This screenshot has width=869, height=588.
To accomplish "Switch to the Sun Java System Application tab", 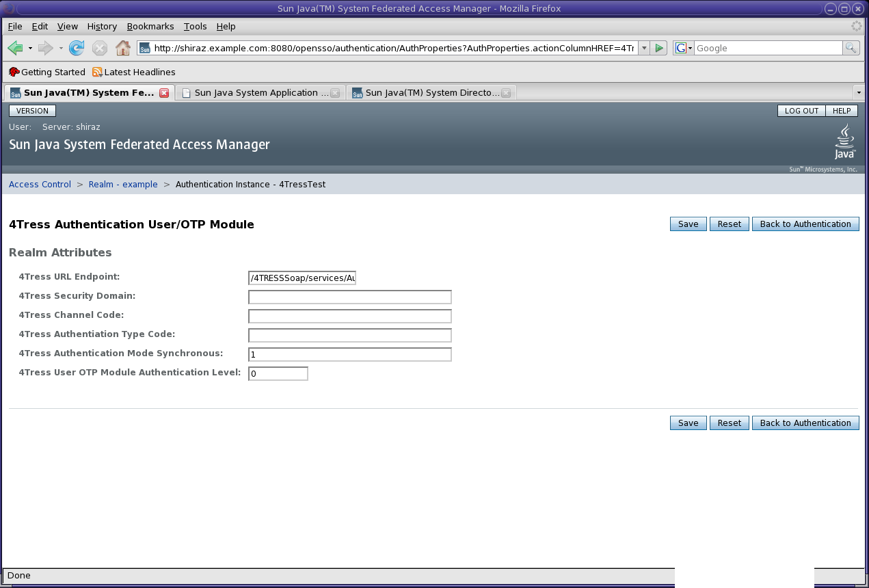I will coord(260,93).
